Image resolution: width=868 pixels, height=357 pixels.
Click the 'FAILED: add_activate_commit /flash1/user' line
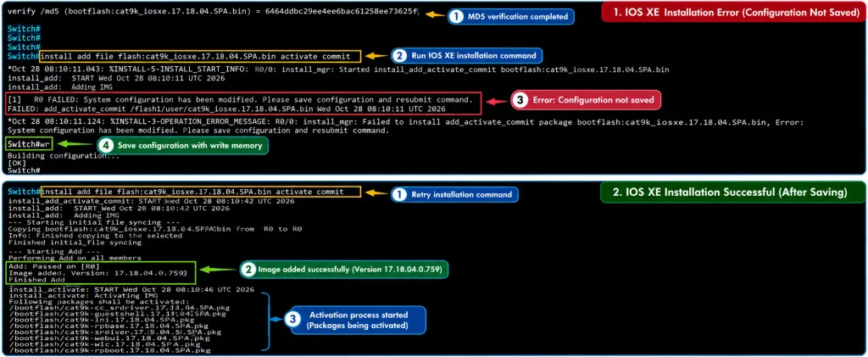[227, 109]
